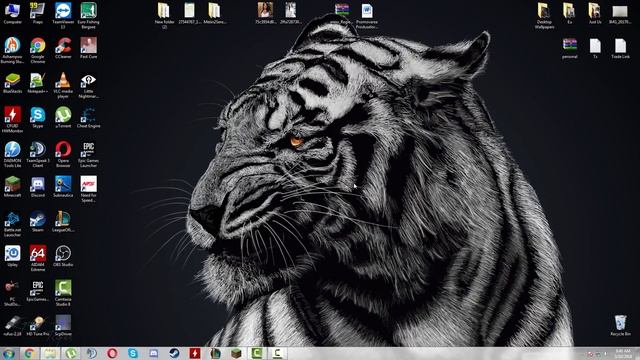Open the Epic Games Launcher shortcut beside Opera
The width and height of the screenshot is (640, 360).
[89, 154]
